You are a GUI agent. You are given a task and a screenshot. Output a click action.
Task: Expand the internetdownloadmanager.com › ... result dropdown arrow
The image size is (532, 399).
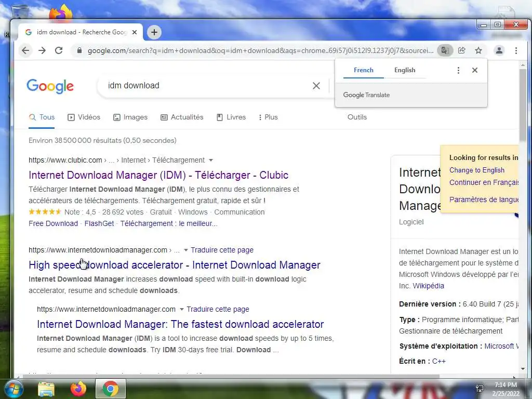[x=185, y=250]
